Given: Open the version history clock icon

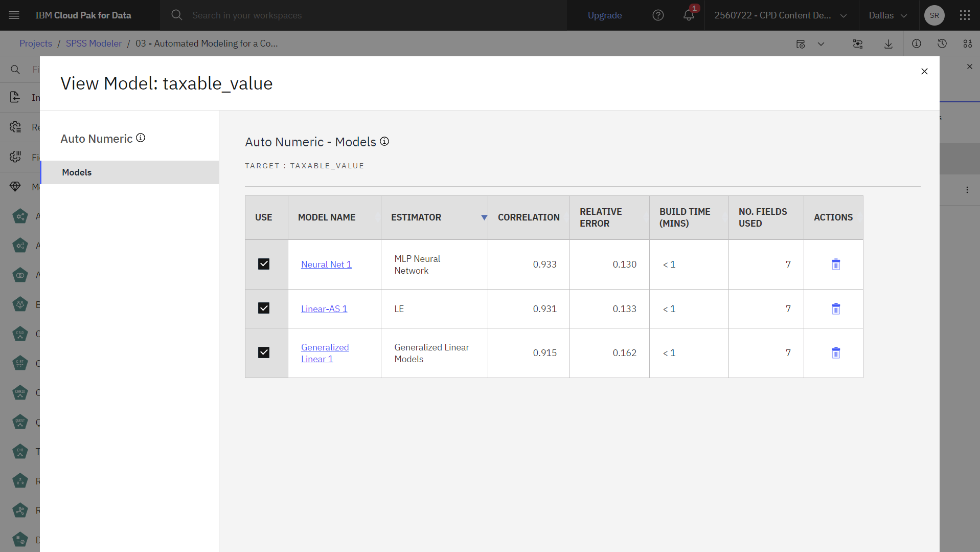Looking at the screenshot, I should [942, 43].
